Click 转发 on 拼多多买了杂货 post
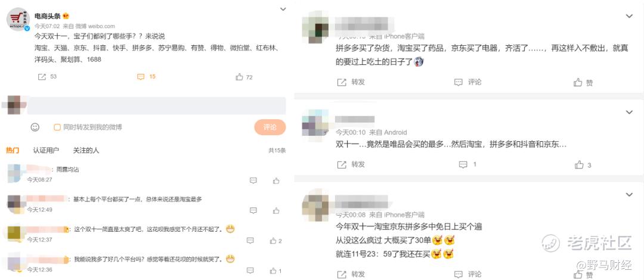 351,82
